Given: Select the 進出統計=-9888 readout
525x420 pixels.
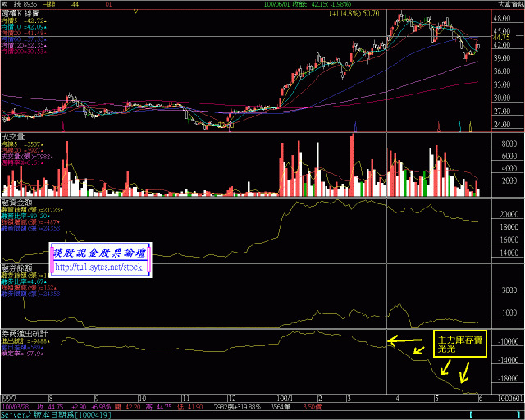Looking at the screenshot, I should coord(25,341).
